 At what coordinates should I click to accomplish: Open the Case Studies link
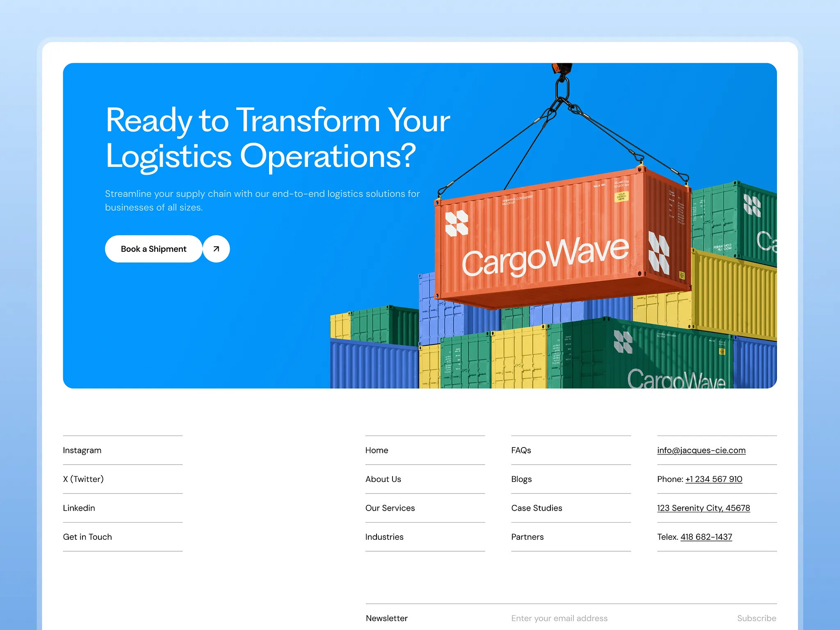pyautogui.click(x=536, y=508)
